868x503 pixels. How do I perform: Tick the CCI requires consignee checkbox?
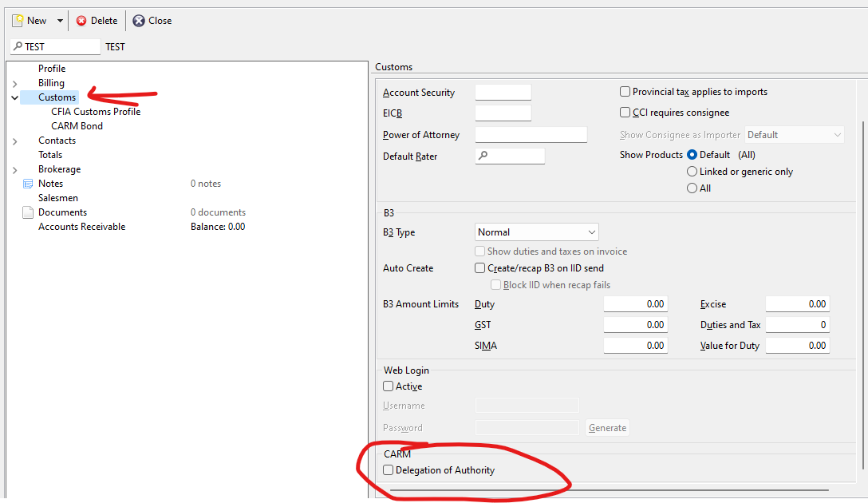(x=625, y=113)
